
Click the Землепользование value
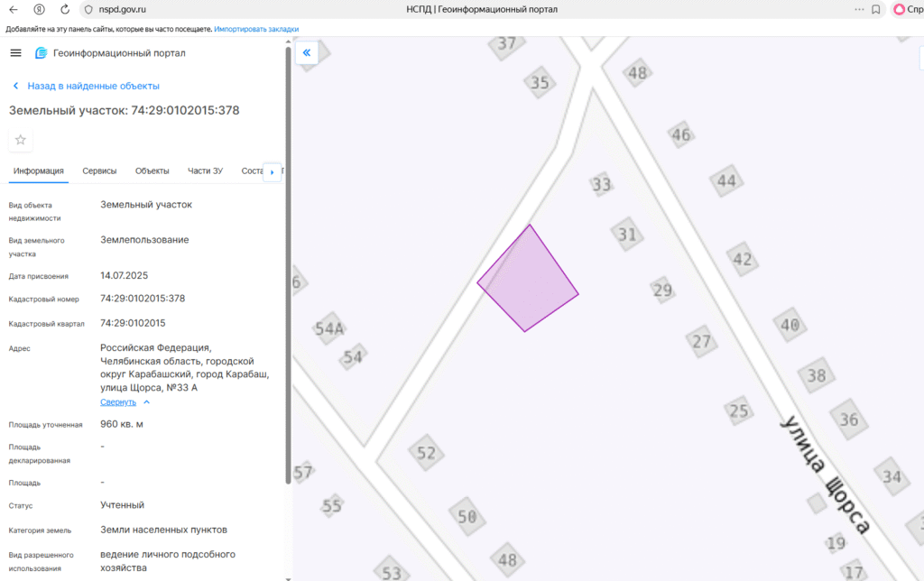tap(144, 240)
